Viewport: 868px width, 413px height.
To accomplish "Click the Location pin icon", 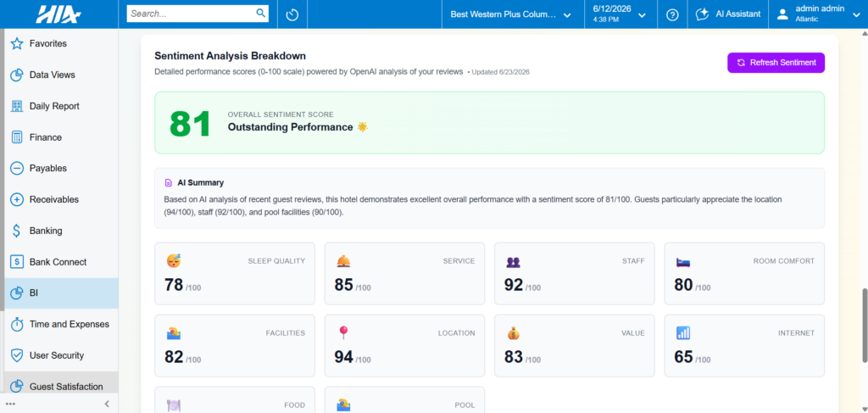I will click(x=344, y=333).
